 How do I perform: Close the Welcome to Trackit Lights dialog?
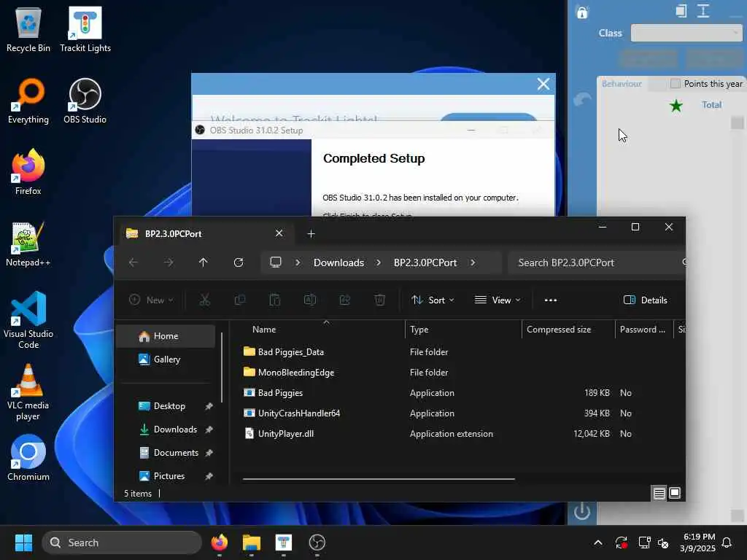(x=543, y=85)
